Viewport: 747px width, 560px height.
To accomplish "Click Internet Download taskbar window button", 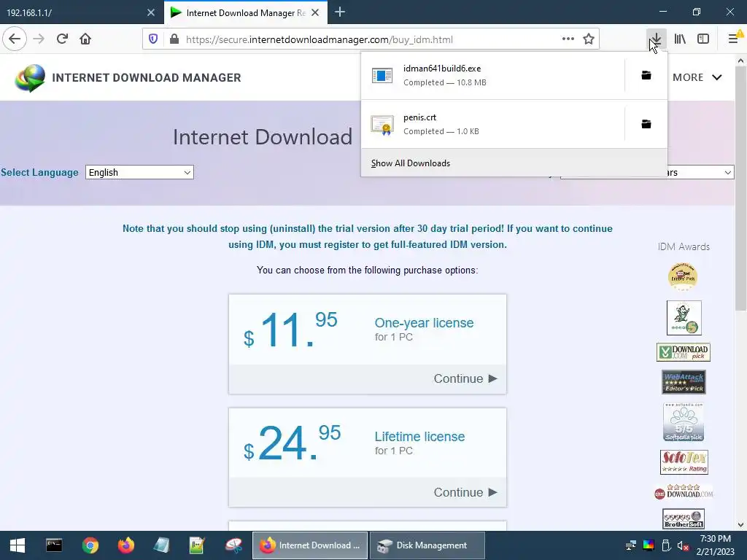I will pyautogui.click(x=309, y=545).
